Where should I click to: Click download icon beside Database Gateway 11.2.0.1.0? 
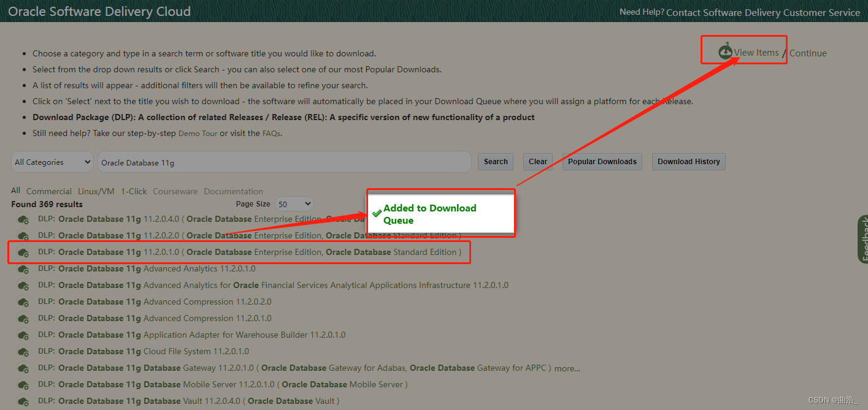(24, 368)
